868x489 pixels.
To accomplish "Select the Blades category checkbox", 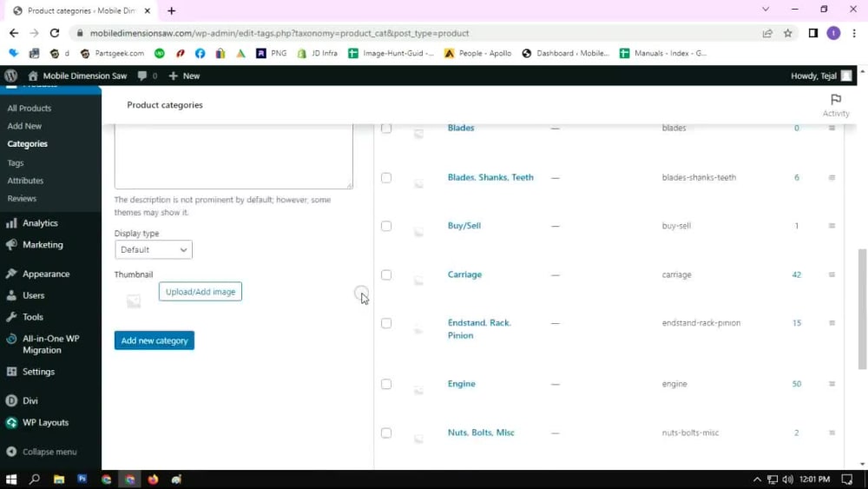I will [386, 129].
